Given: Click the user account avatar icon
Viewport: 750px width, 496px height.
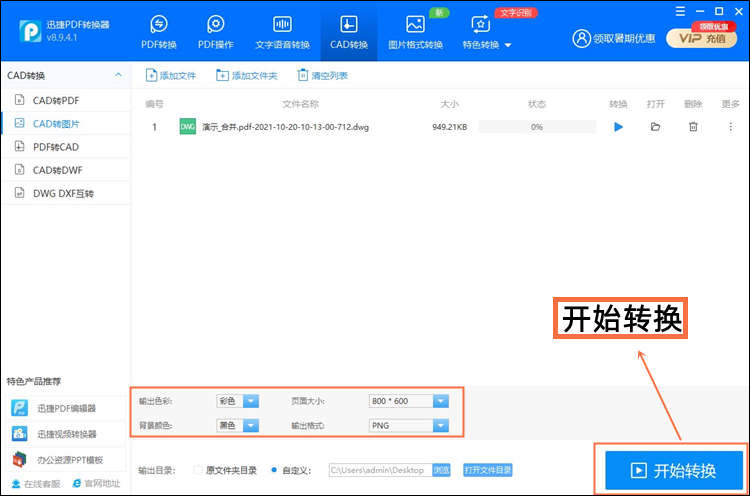Looking at the screenshot, I should [581, 38].
